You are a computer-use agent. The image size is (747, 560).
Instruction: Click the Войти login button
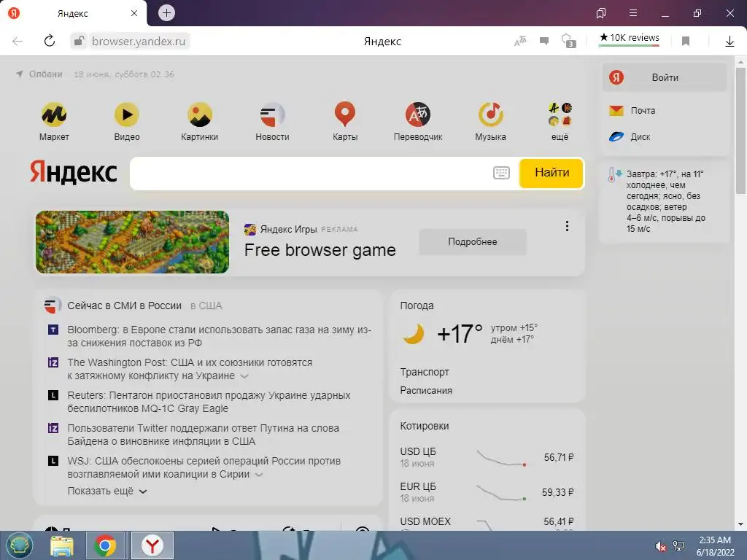pos(665,77)
